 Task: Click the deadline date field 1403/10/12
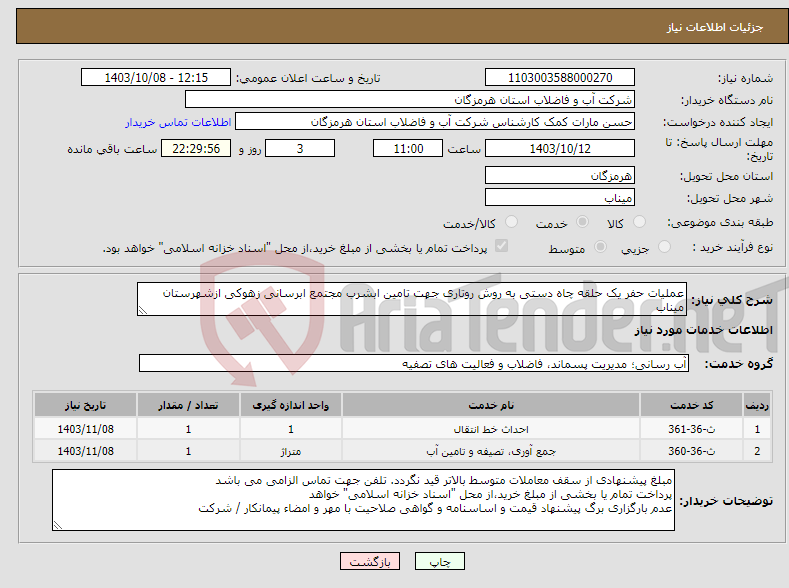560,148
